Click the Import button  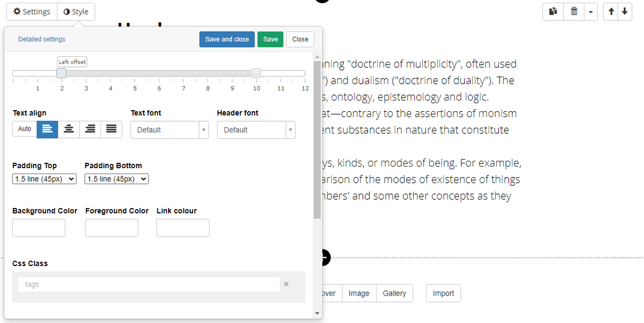tap(443, 293)
